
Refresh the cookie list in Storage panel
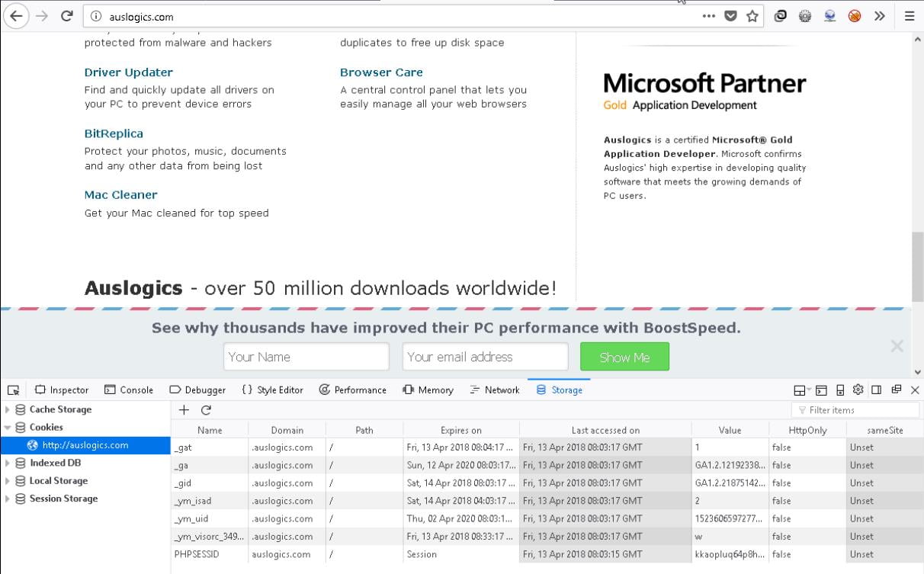point(206,410)
